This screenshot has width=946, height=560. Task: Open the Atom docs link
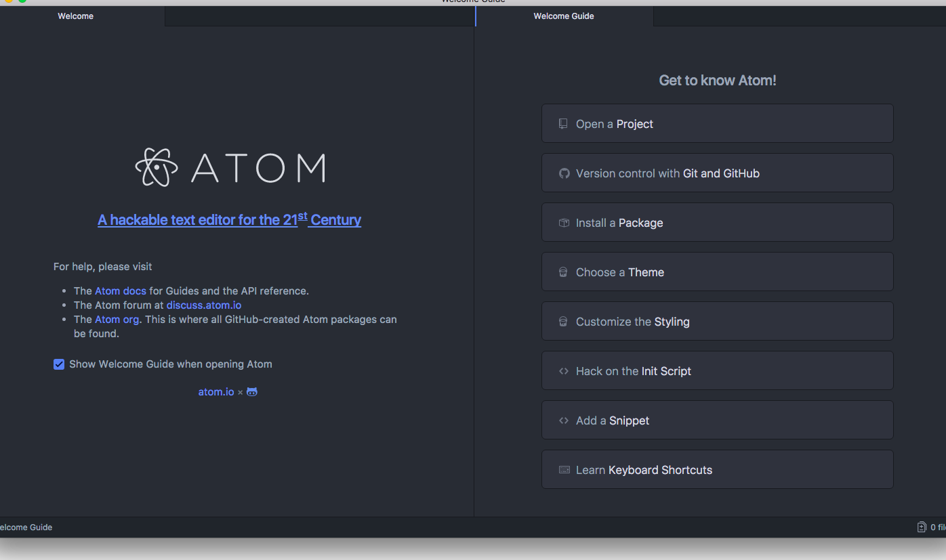(121, 291)
